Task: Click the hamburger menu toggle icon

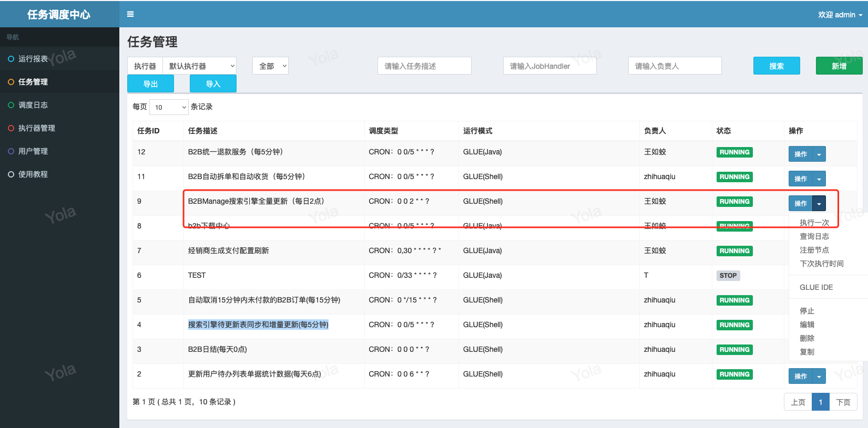Action: [x=130, y=14]
